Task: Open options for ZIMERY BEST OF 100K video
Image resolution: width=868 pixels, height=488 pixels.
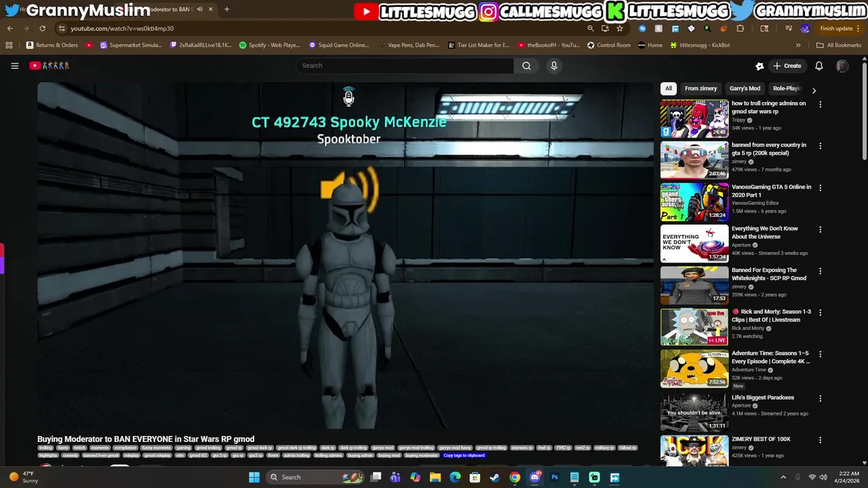Action: 820,440
